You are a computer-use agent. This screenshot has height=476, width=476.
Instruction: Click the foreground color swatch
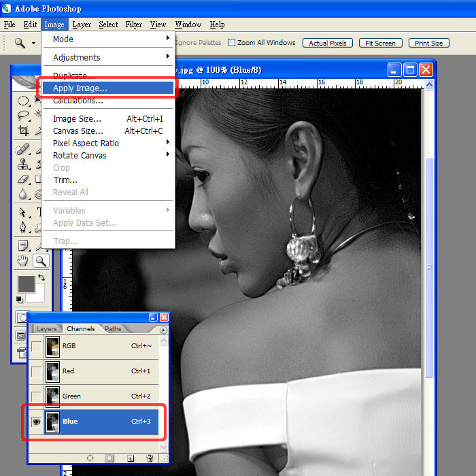(25, 284)
